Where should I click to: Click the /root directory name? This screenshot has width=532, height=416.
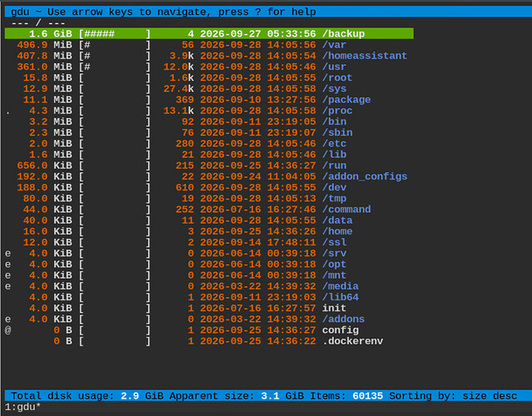coord(337,77)
